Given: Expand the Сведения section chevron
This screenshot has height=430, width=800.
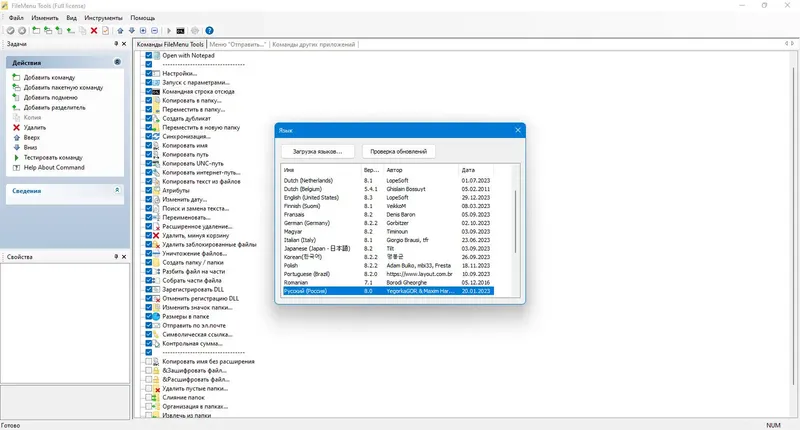Looking at the screenshot, I should point(117,190).
